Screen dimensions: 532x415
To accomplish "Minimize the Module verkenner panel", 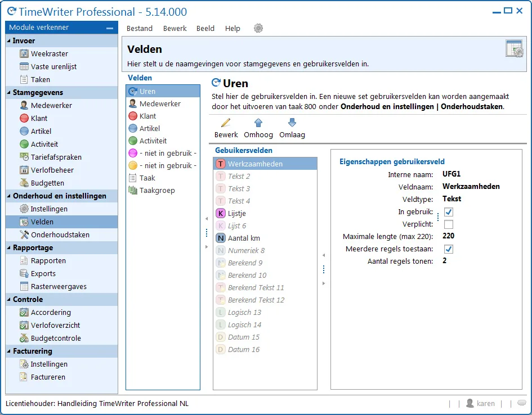I will (x=110, y=28).
